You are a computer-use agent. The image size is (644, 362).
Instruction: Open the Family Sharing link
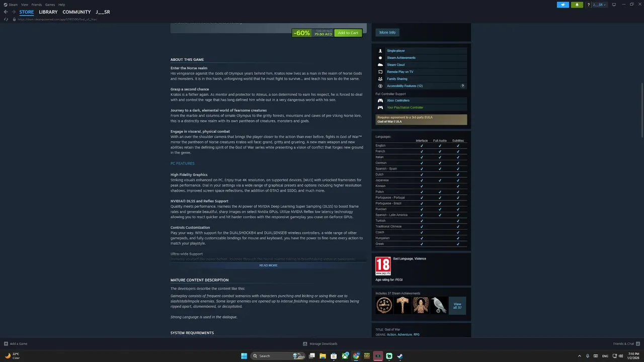(x=397, y=79)
